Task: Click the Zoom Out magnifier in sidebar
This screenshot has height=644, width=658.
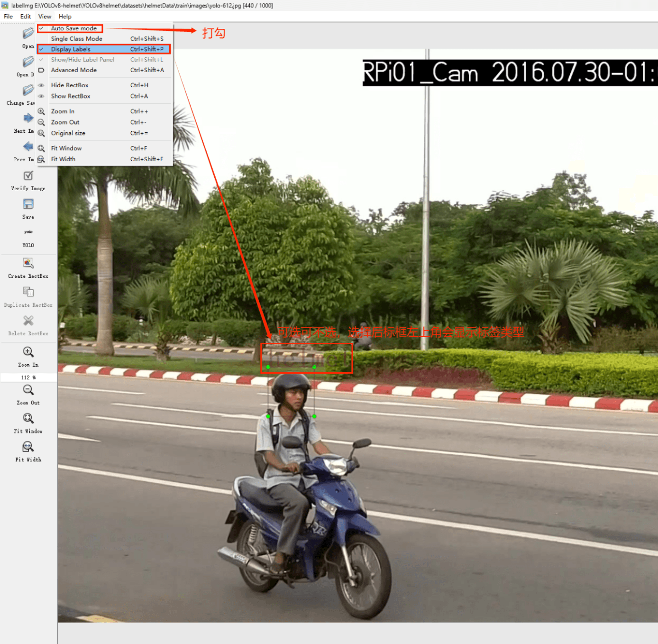Action: 28,390
